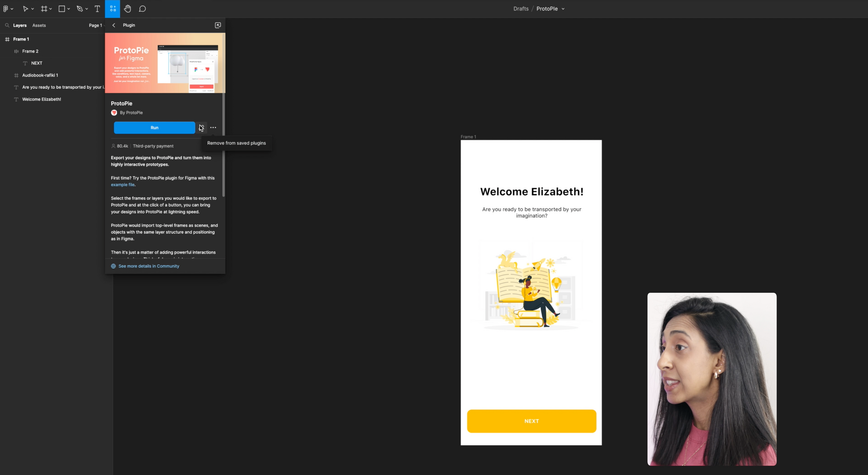Select the Hand tool
The width and height of the screenshot is (868, 475).
pyautogui.click(x=128, y=9)
